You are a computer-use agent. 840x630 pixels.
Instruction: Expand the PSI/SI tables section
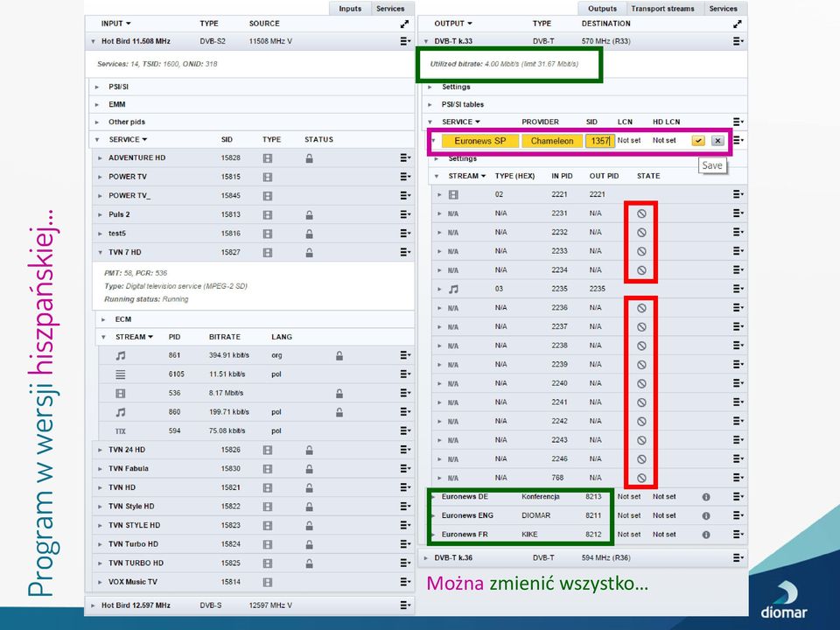point(430,104)
